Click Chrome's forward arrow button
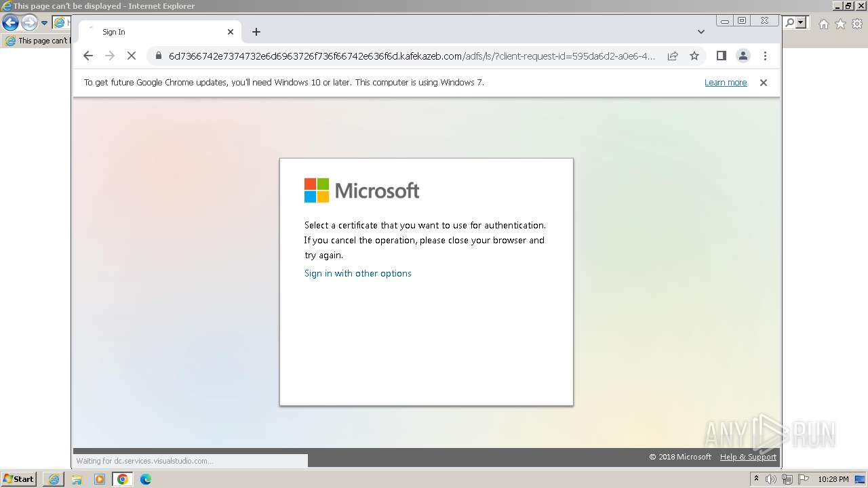Image resolution: width=868 pixels, height=488 pixels. [109, 56]
